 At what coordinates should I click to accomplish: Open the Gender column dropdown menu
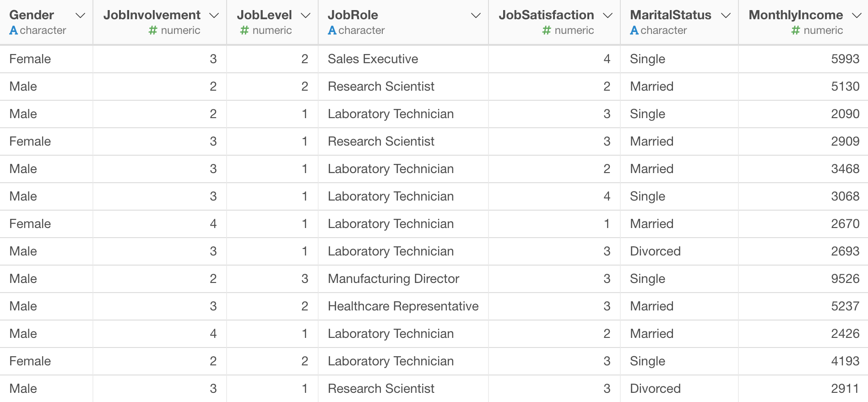pos(80,16)
